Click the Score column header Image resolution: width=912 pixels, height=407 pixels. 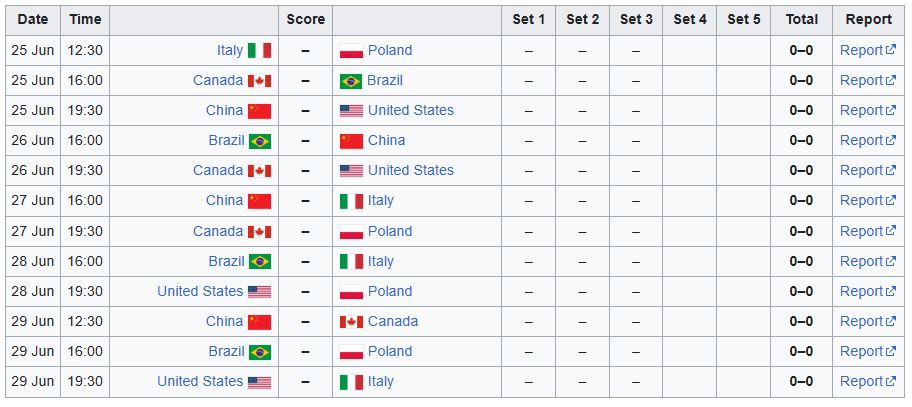pos(305,20)
